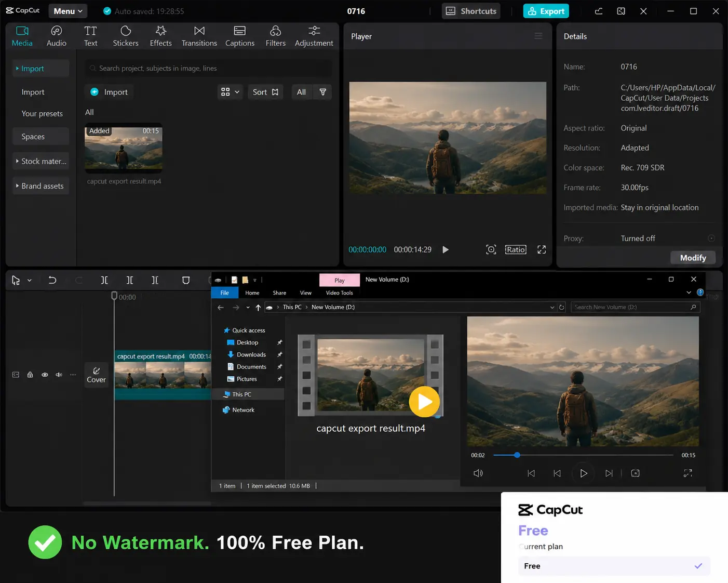Select capcut export result.mp4 media thumbnail
Screen dimensions: 728x583
tap(124, 148)
